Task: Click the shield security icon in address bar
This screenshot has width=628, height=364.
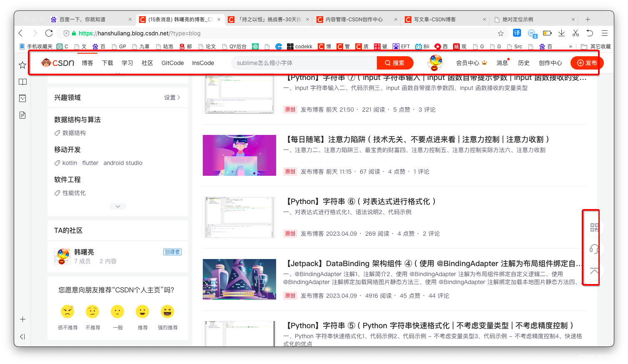Action: pos(66,33)
